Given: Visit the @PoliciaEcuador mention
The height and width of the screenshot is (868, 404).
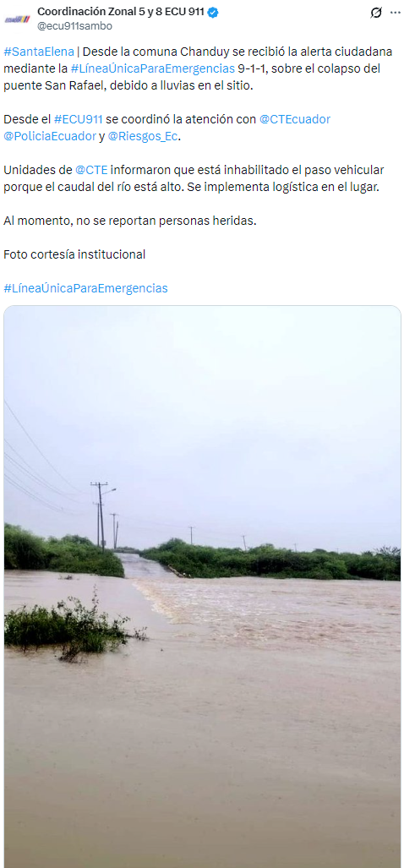Looking at the screenshot, I should tap(50, 136).
